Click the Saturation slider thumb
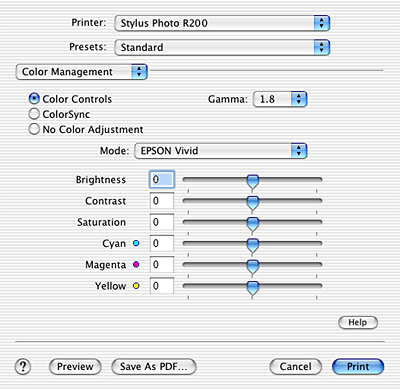 click(x=253, y=225)
